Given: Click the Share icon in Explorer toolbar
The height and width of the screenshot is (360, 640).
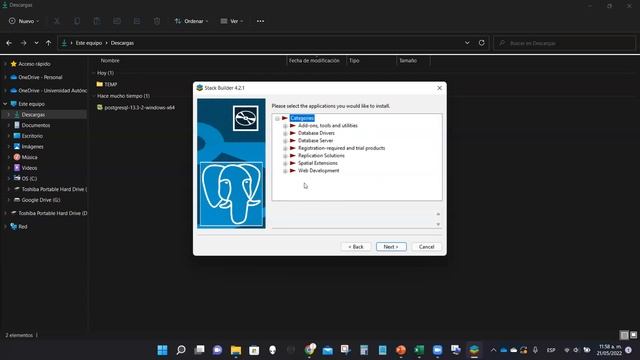Looking at the screenshot, I should [137, 21].
